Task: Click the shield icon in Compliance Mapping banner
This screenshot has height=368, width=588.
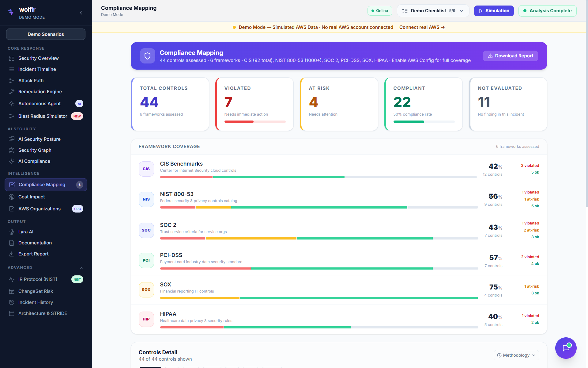Action: coord(147,56)
